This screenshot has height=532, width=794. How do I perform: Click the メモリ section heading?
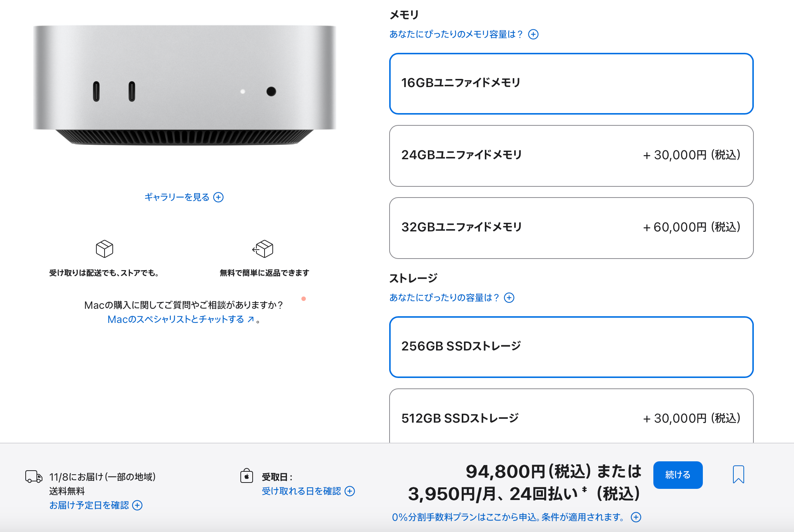click(x=404, y=15)
